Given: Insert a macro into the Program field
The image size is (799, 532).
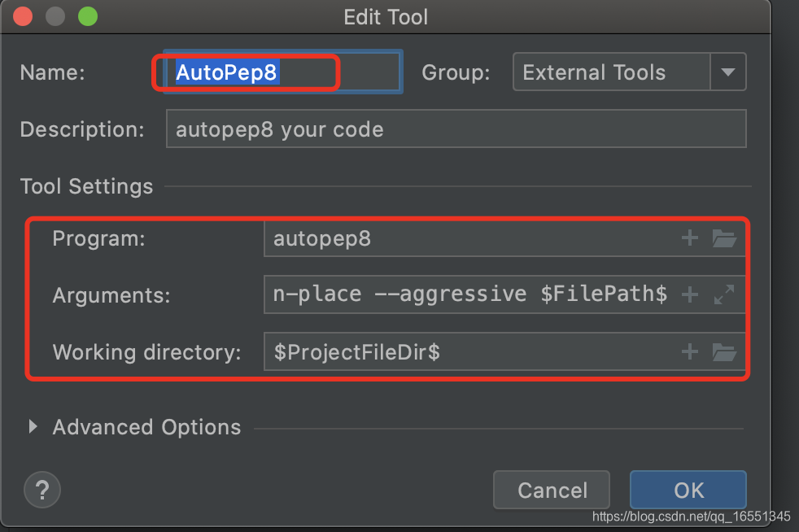Looking at the screenshot, I should (x=689, y=238).
